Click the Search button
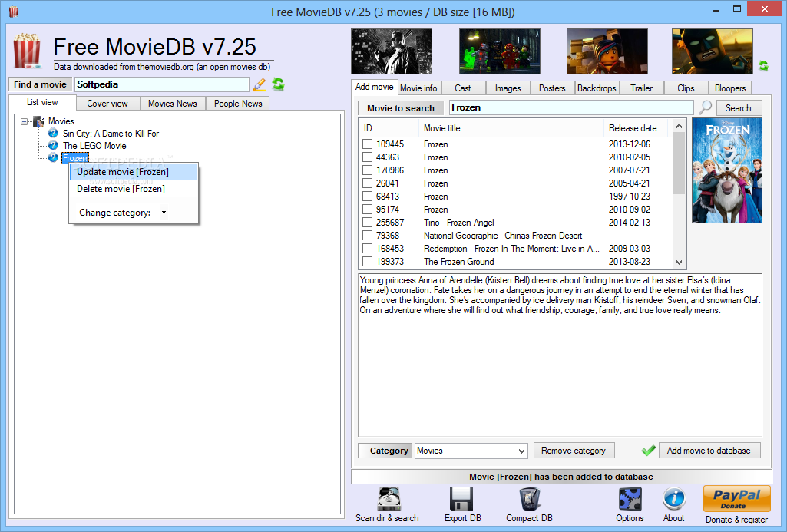 pyautogui.click(x=739, y=108)
